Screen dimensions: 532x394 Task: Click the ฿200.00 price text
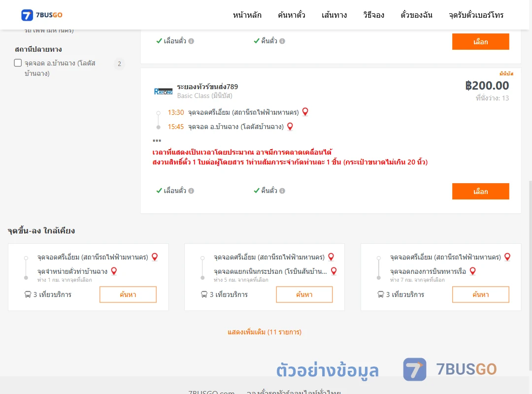[487, 86]
